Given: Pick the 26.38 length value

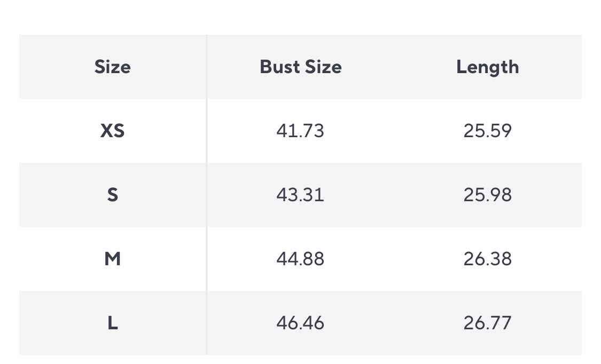Looking at the screenshot, I should pyautogui.click(x=487, y=259).
